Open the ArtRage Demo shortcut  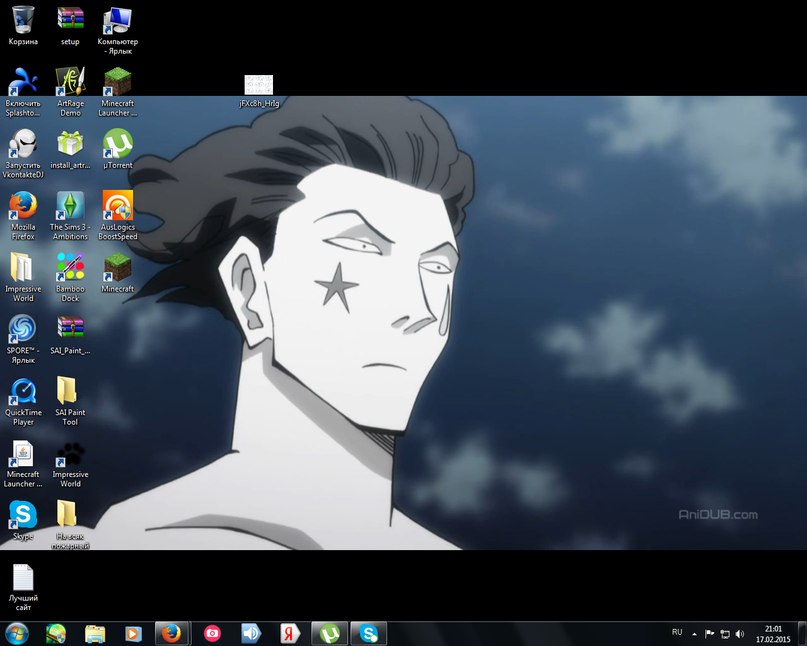pyautogui.click(x=70, y=92)
